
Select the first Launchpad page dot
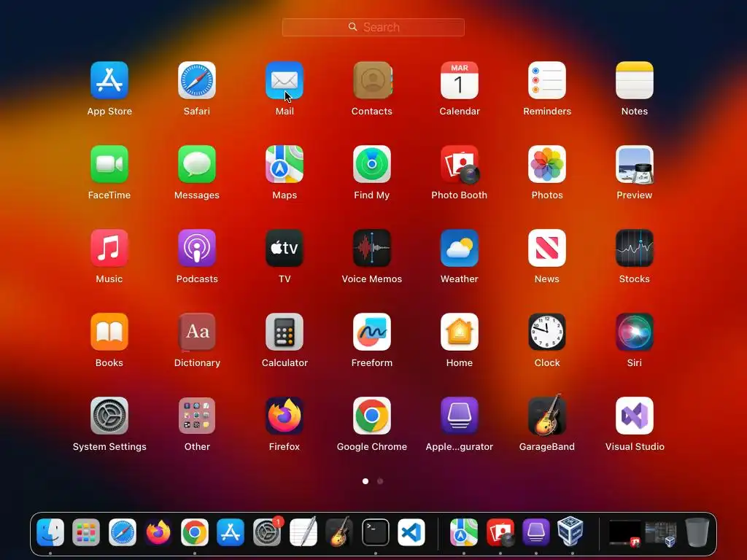pos(365,481)
